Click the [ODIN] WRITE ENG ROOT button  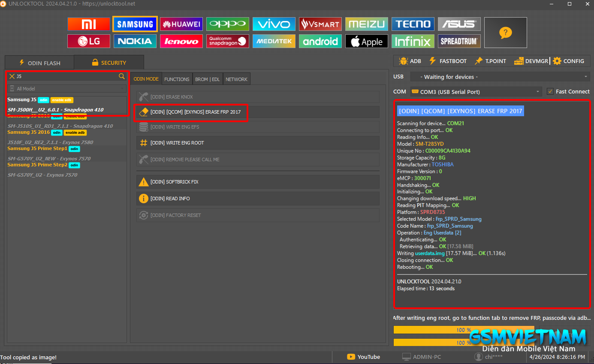tap(258, 143)
